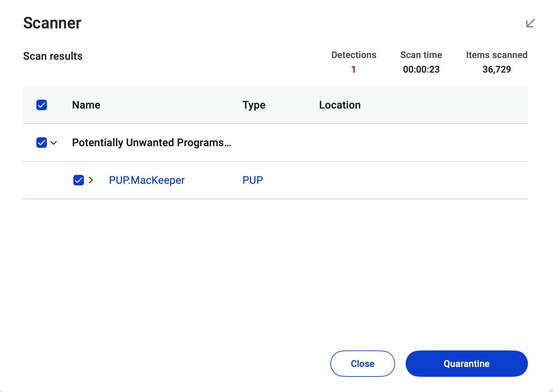Click the red Detections count
This screenshot has height=392, width=553.
pos(353,69)
